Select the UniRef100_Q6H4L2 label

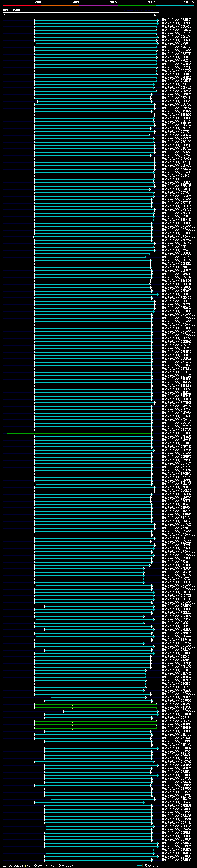[177, 88]
